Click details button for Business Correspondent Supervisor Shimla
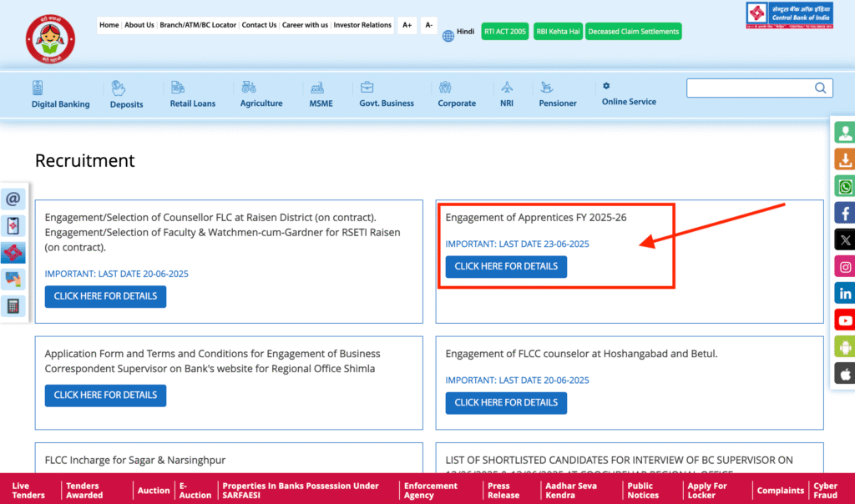This screenshot has width=855, height=504. (x=105, y=396)
